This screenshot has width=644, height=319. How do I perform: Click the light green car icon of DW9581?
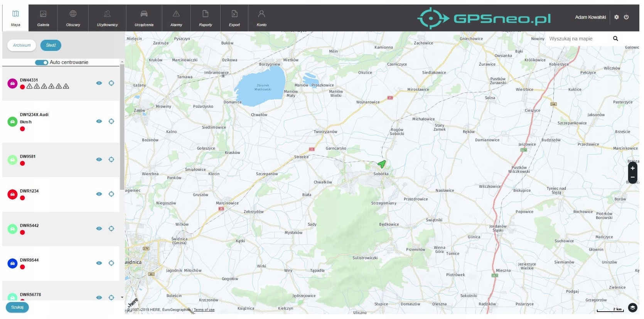coord(12,160)
